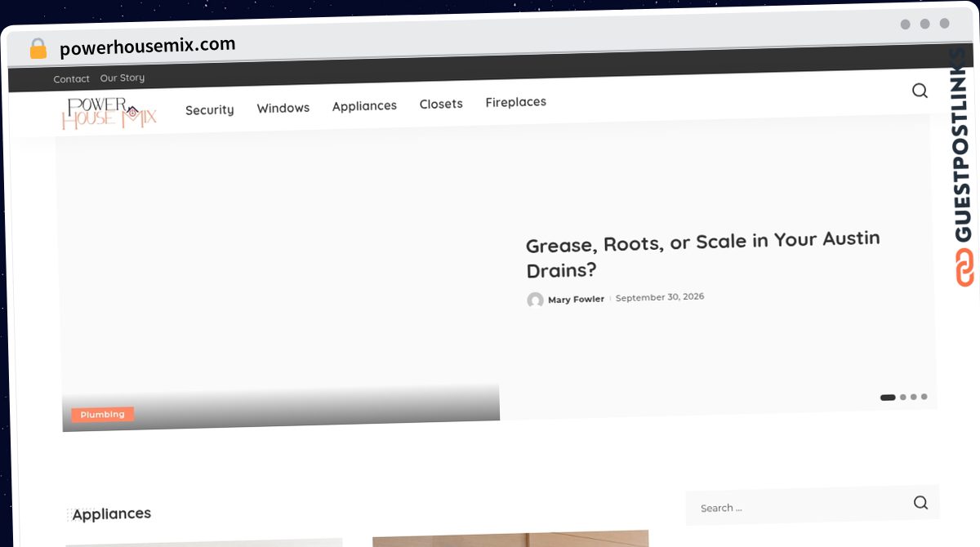
Task: Open the Grease, Roots, or Scale article
Action: pos(702,255)
